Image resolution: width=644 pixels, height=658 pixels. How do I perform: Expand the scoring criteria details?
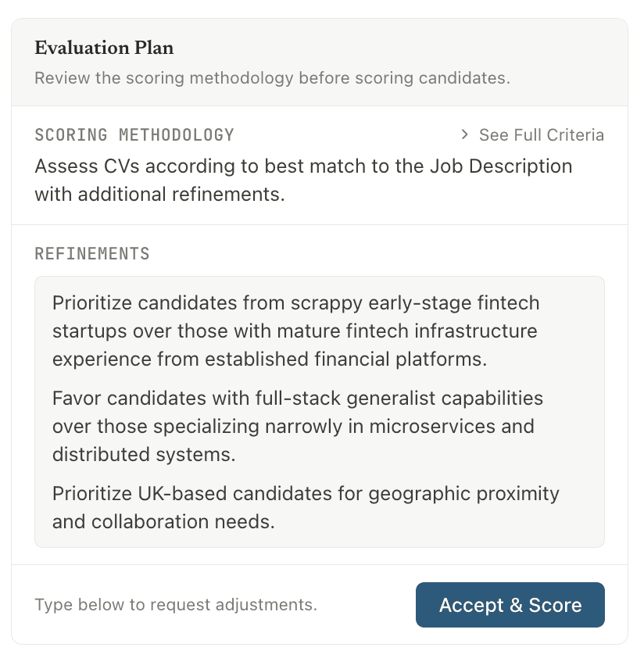tap(541, 134)
